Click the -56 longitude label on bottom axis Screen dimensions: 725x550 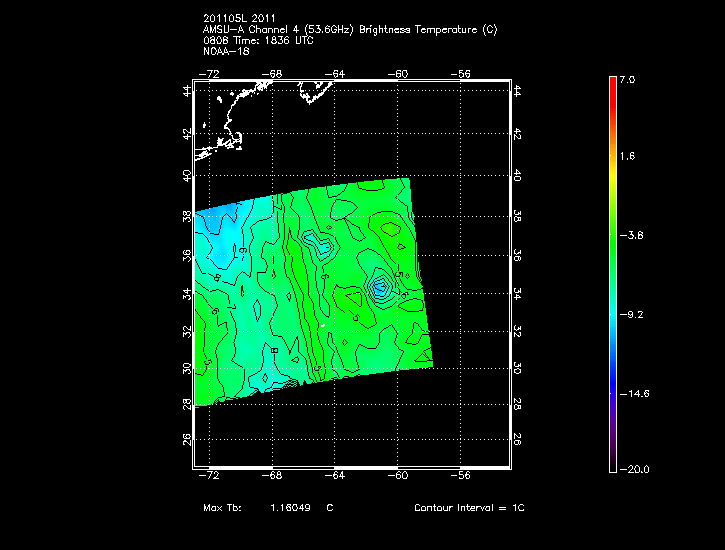(x=461, y=476)
